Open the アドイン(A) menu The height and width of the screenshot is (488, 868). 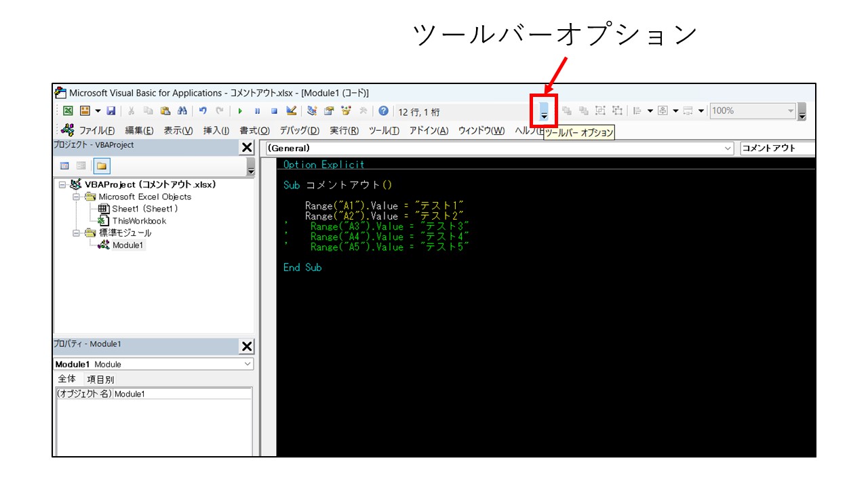[429, 131]
